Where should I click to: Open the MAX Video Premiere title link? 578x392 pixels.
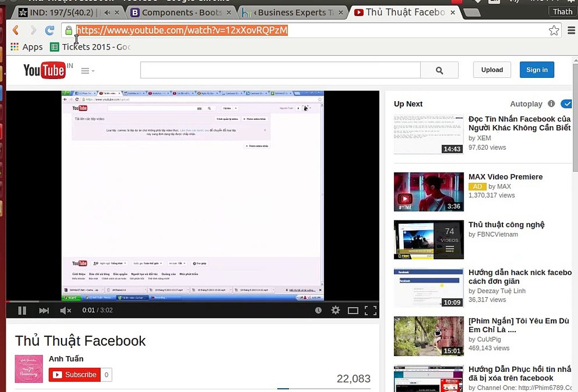point(506,176)
